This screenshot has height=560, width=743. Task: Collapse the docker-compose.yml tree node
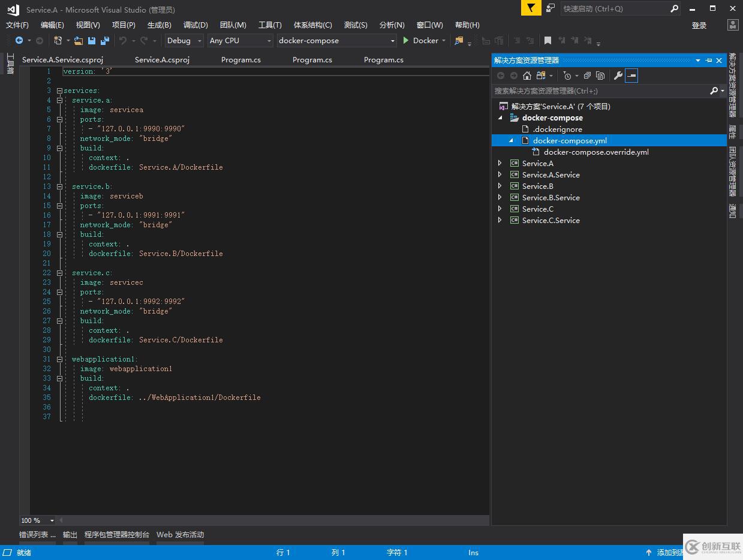(512, 141)
